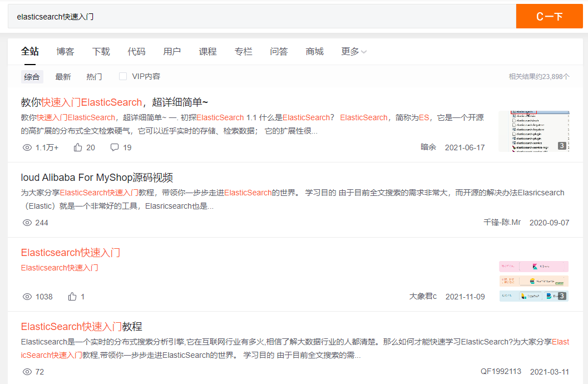The height and width of the screenshot is (384, 588).
Task: Open the pink top thumbnail of Elasticsearch快速入门
Action: click(533, 266)
